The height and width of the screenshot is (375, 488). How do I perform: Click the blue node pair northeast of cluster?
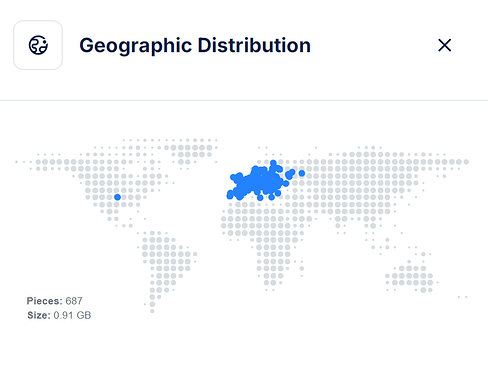[290, 174]
